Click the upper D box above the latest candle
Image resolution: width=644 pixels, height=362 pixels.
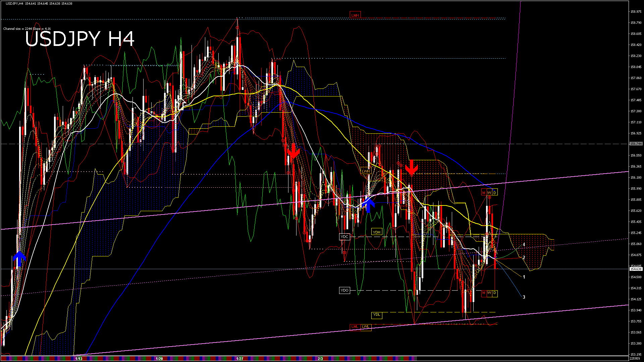[x=494, y=192]
